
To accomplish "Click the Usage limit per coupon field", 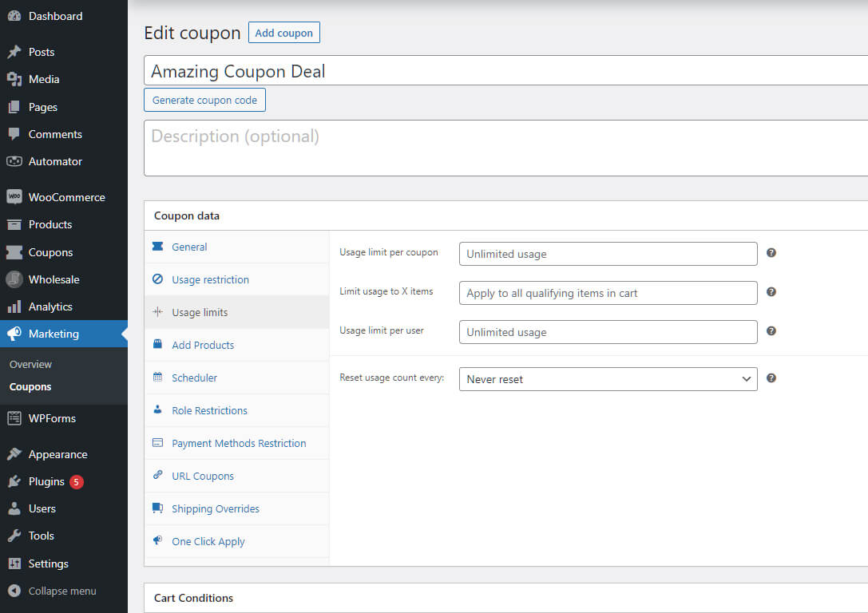I will 608,254.
